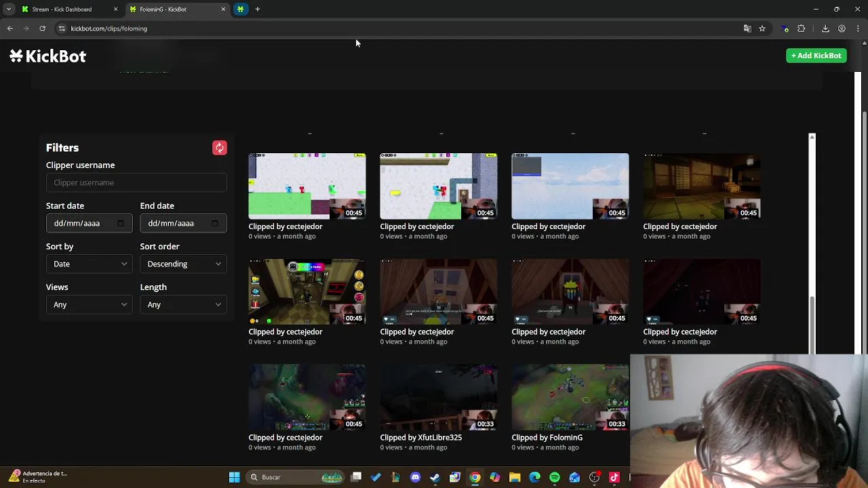Click the Start date field
The width and height of the screenshot is (868, 488).
point(89,223)
